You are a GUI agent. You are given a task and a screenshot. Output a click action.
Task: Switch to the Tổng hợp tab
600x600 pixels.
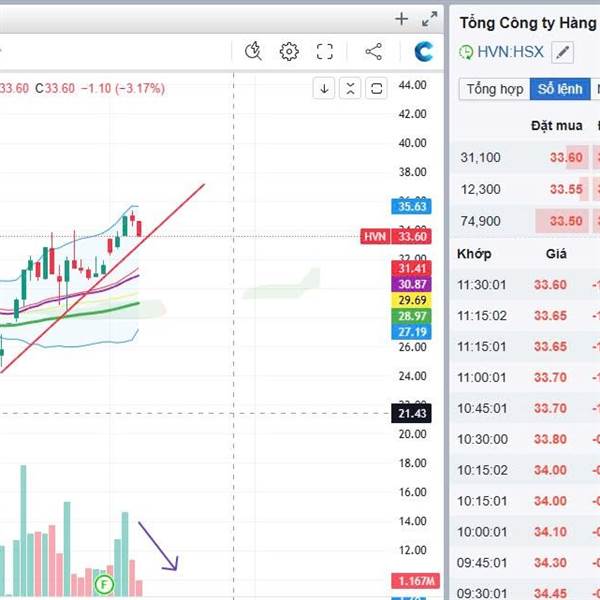click(494, 89)
